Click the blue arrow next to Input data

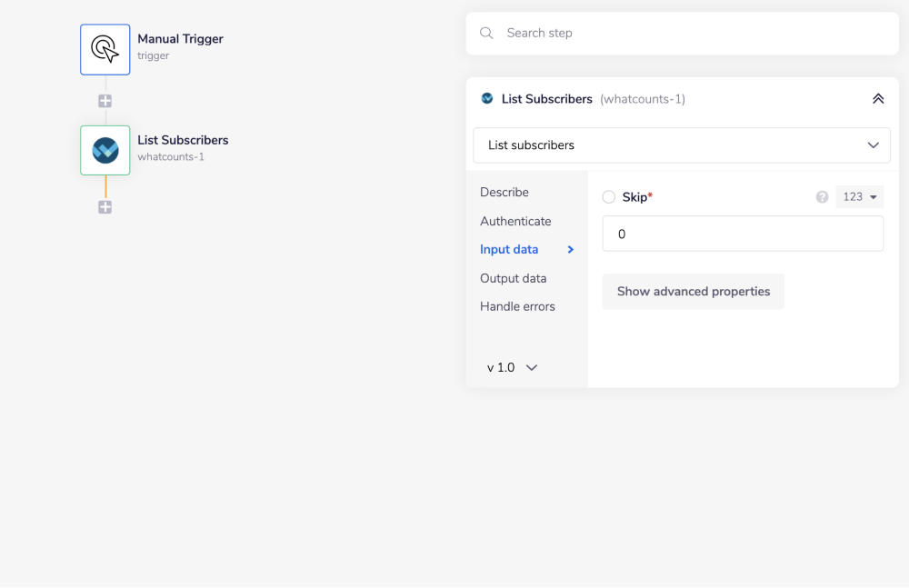pyautogui.click(x=571, y=250)
